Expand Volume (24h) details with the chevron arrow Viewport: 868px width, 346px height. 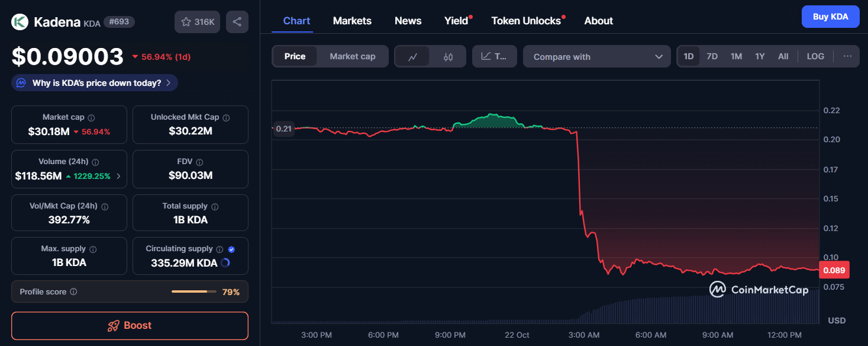point(119,176)
